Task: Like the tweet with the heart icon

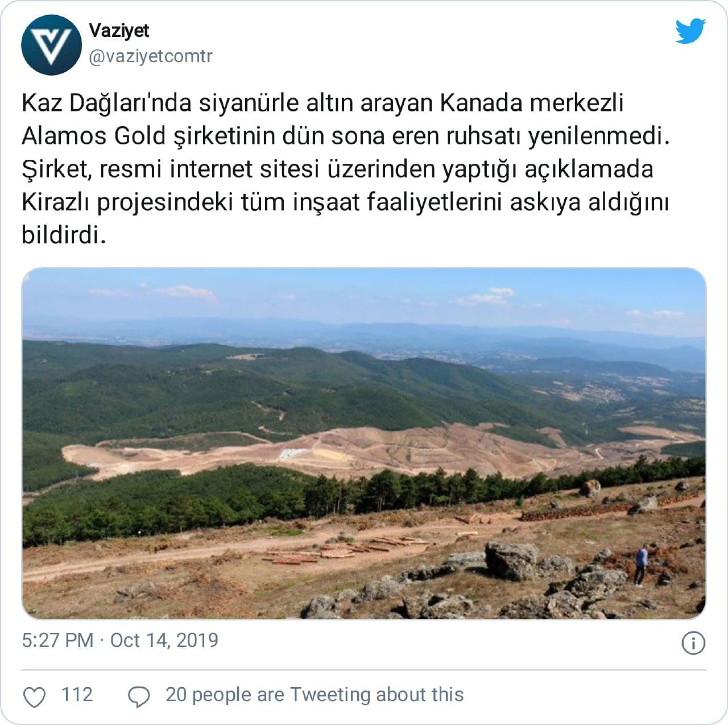Action: pyautogui.click(x=34, y=697)
